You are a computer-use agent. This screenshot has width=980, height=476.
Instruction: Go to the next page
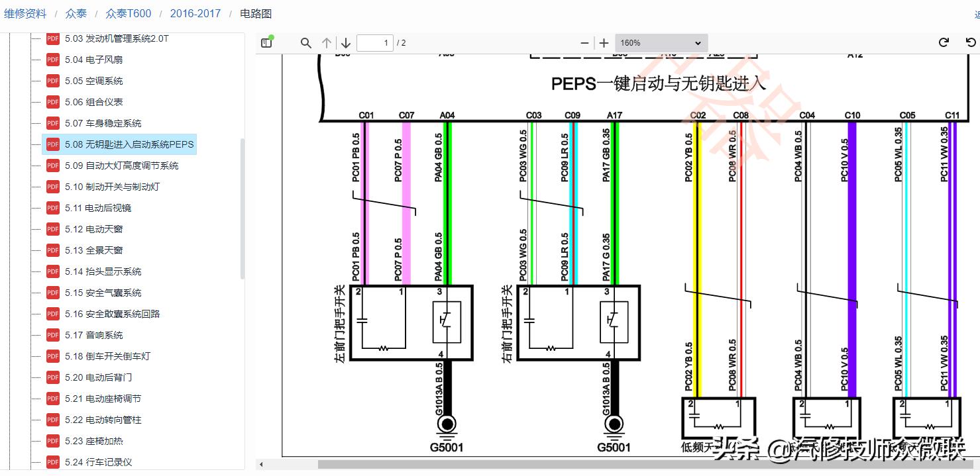tap(345, 42)
